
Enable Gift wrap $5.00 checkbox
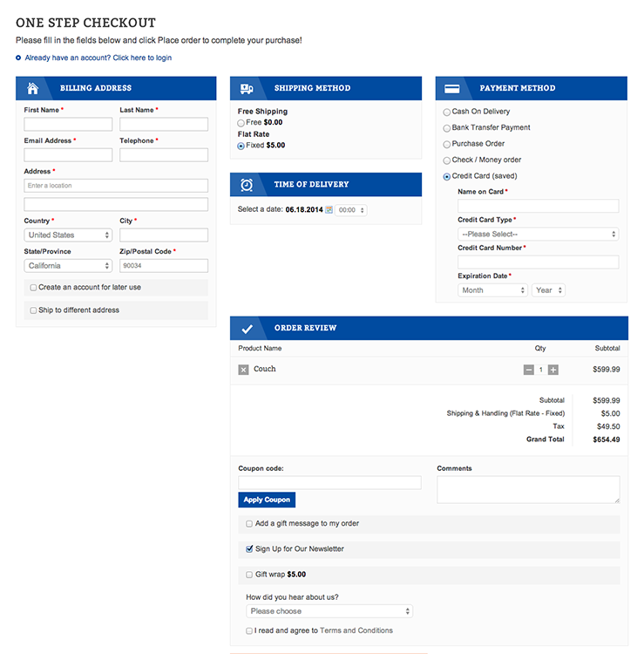point(249,576)
